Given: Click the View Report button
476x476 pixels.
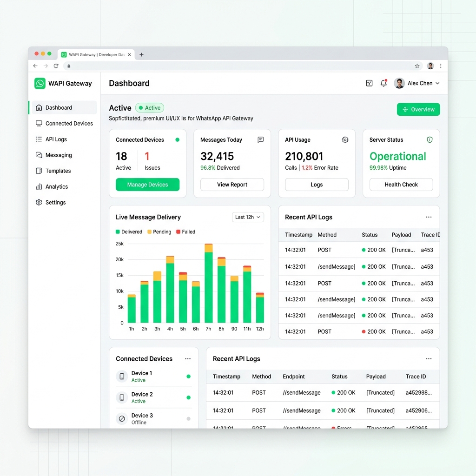Looking at the screenshot, I should (x=232, y=185).
